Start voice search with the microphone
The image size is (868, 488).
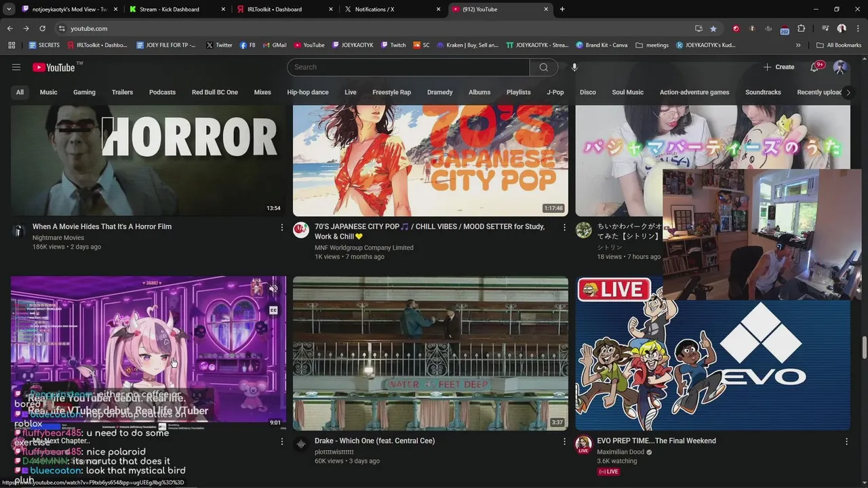tap(574, 67)
